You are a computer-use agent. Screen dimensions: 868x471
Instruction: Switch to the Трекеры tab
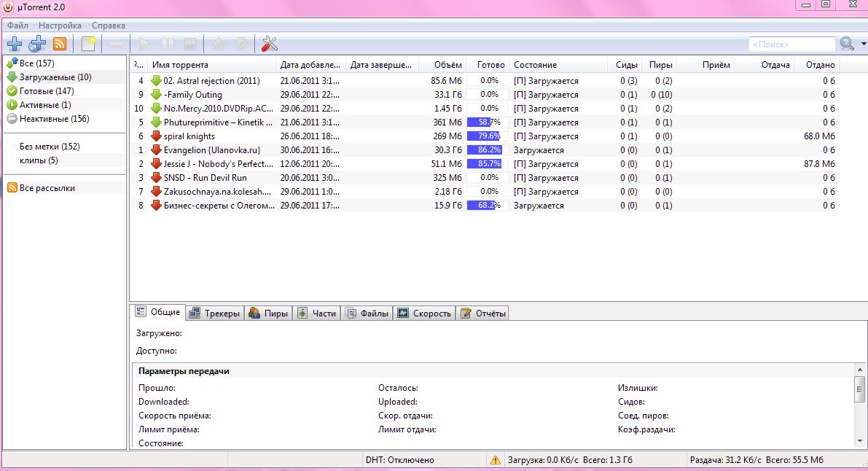214,313
